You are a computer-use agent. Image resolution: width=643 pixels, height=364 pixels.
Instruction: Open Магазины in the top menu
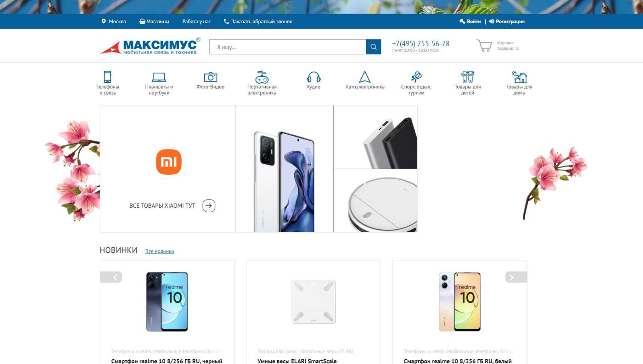click(154, 21)
